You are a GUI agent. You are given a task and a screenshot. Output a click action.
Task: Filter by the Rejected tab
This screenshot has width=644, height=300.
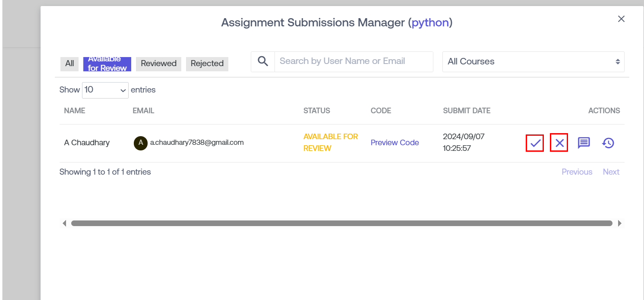(207, 64)
